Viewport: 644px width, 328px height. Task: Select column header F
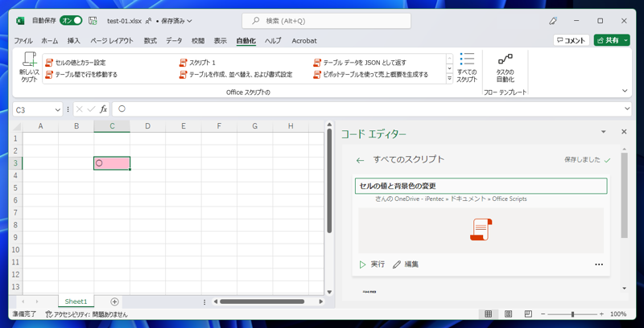(x=219, y=126)
